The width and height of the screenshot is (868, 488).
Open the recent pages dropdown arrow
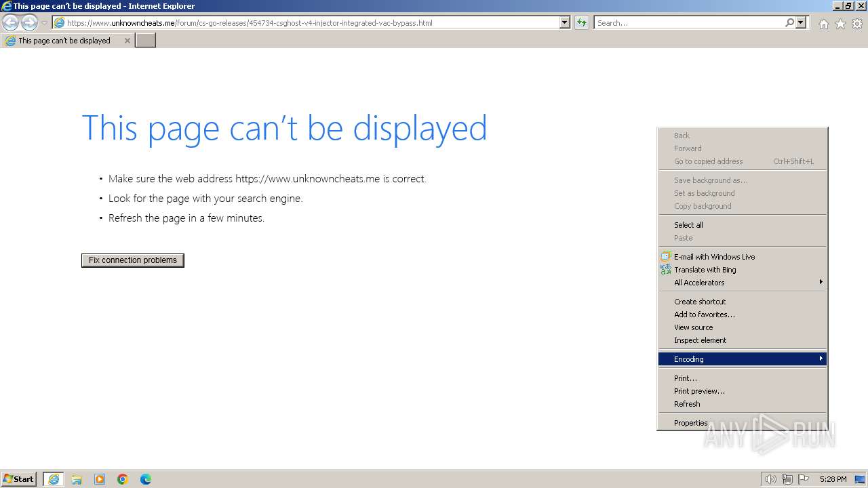[x=44, y=23]
